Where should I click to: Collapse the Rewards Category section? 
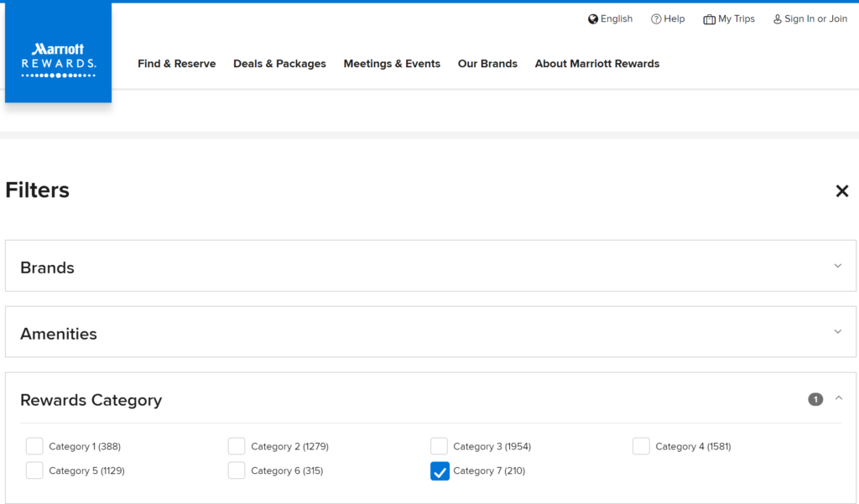[x=837, y=397]
